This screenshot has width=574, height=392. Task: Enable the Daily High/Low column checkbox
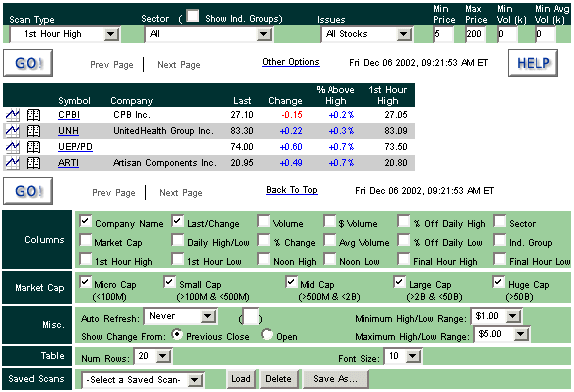178,240
